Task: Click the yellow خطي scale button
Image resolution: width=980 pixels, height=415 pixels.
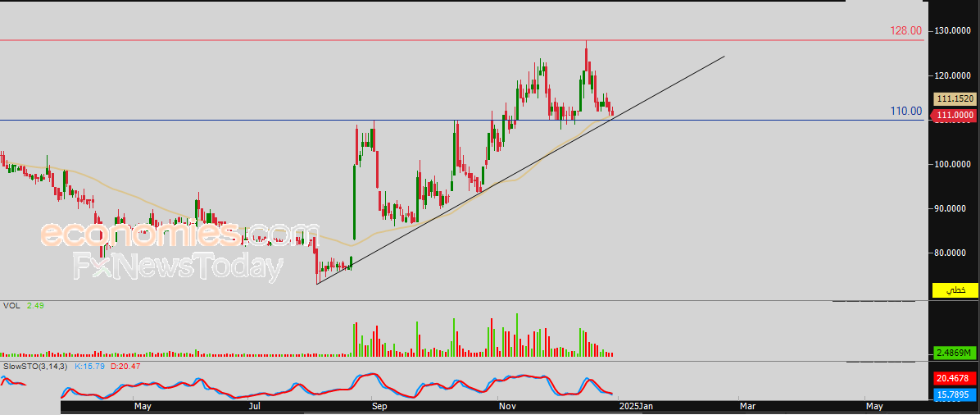Action: pos(955,290)
